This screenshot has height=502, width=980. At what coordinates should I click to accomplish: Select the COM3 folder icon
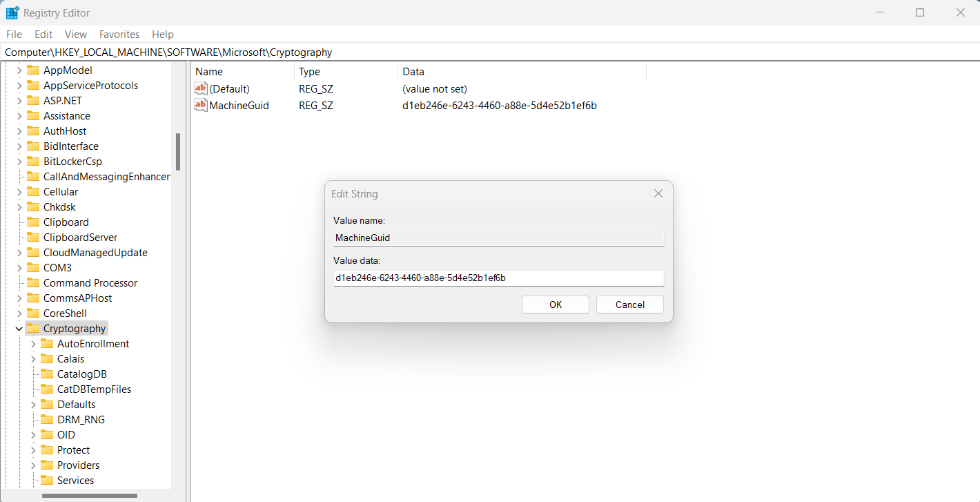point(33,268)
